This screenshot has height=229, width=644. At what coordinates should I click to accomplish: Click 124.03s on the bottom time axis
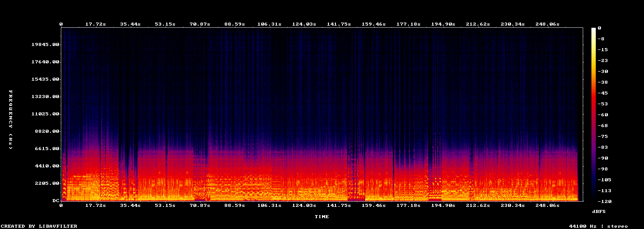click(x=304, y=205)
